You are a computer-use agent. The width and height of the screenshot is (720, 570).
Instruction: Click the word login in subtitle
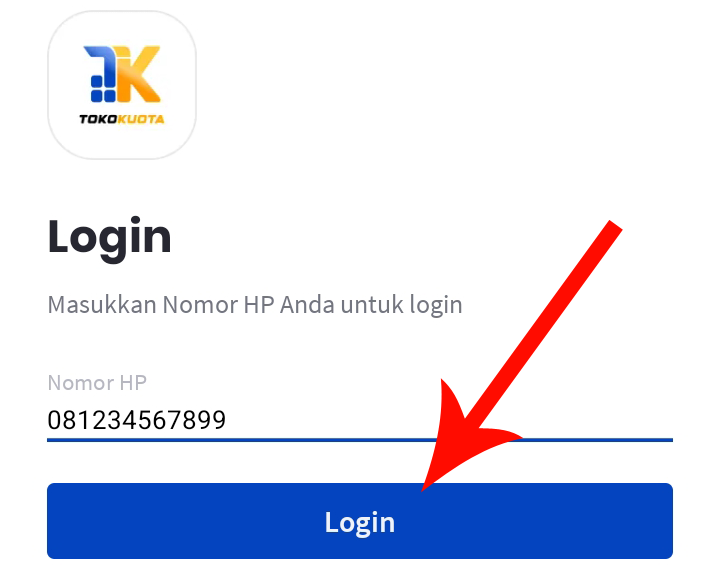[x=436, y=305]
